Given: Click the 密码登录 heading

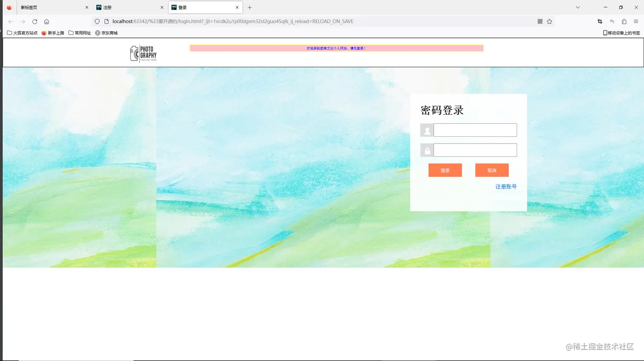Looking at the screenshot, I should point(442,110).
